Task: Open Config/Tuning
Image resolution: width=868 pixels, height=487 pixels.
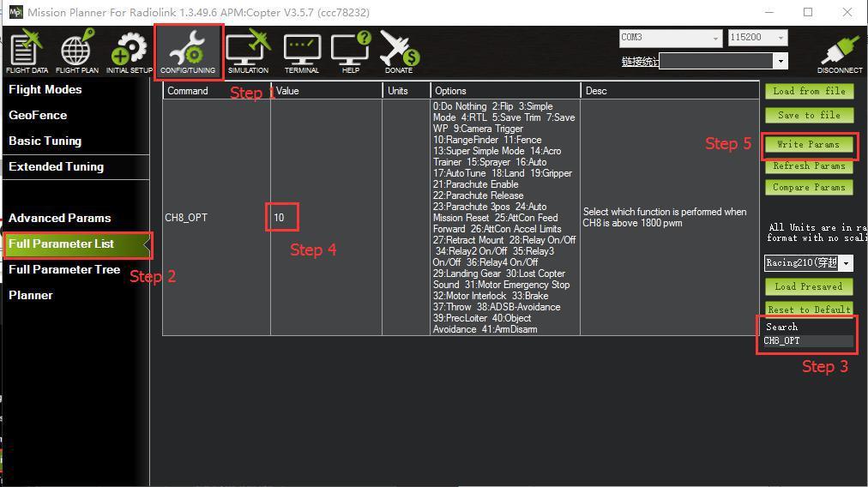Action: coord(188,51)
